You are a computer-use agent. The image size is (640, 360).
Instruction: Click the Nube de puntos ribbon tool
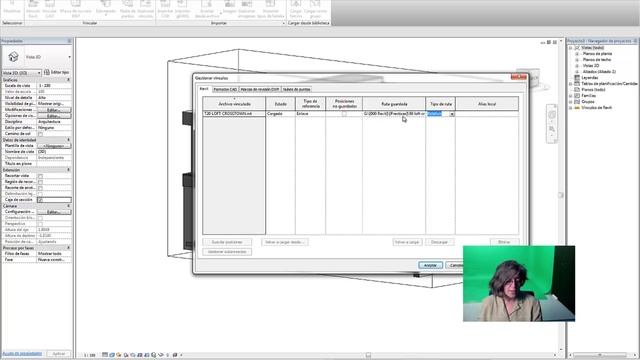pyautogui.click(x=128, y=9)
